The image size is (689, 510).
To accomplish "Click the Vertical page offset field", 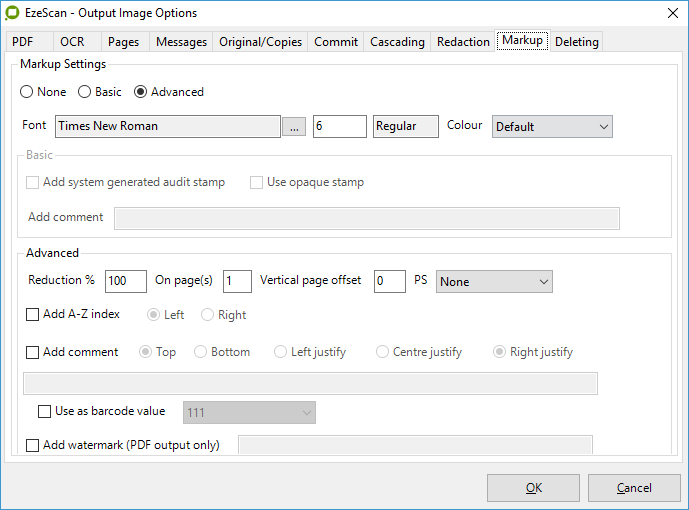I will pos(389,281).
